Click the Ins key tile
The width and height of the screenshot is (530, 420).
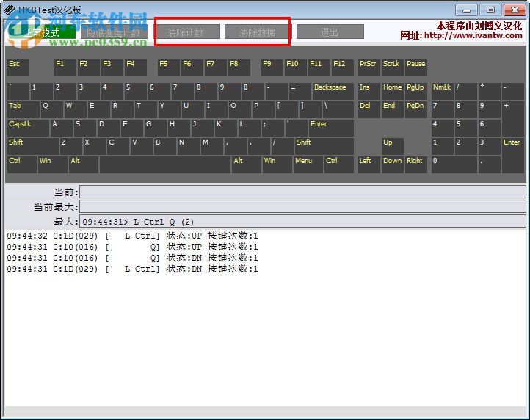pyautogui.click(x=369, y=91)
